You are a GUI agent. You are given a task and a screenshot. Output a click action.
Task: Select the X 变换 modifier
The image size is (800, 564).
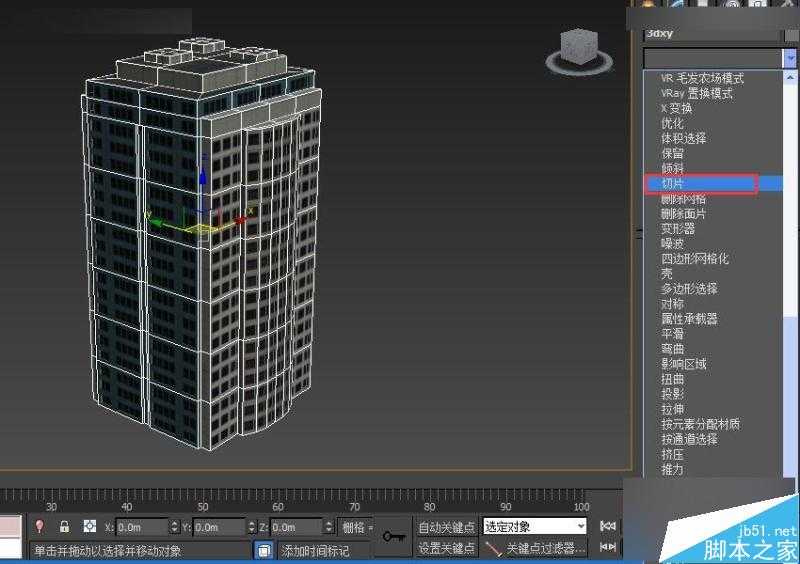(676, 108)
